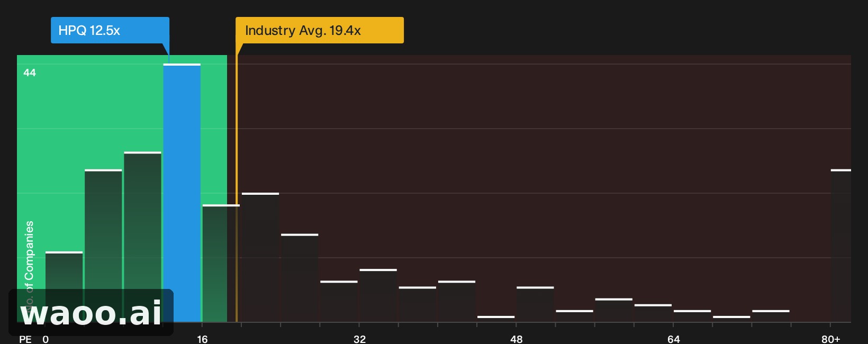Select the 80+ PE bar at far right
Screen dimensions: 868x344
click(841, 246)
